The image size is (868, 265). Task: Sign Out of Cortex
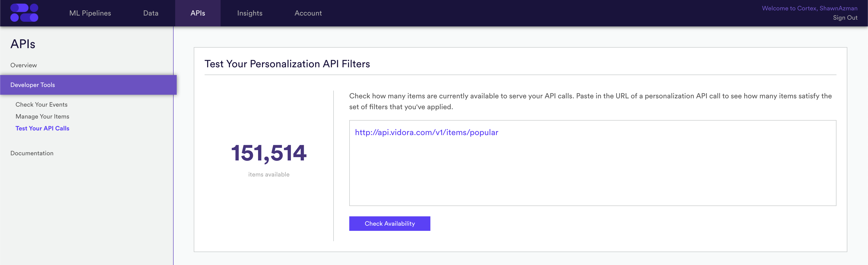pos(845,18)
